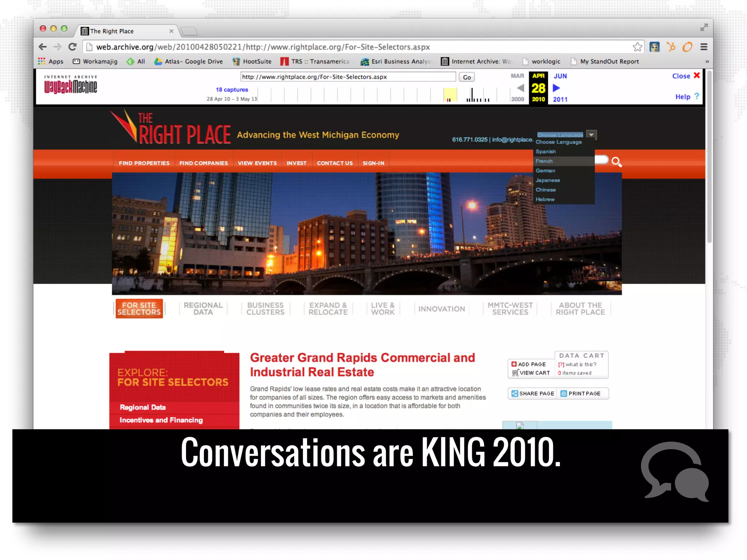Select the INNOVATION tab

click(442, 309)
